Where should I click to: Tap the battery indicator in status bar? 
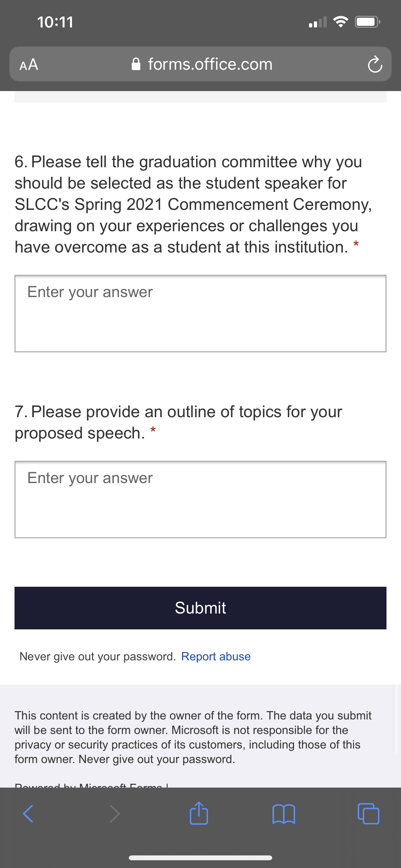tap(367, 22)
